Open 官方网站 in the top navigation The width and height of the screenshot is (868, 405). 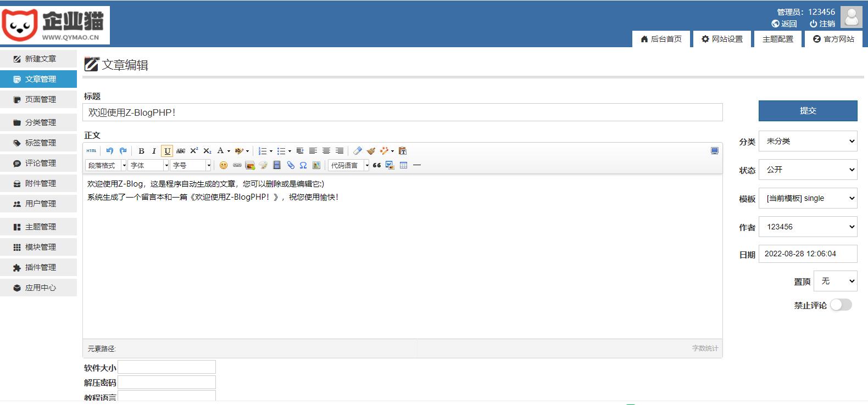(x=834, y=39)
